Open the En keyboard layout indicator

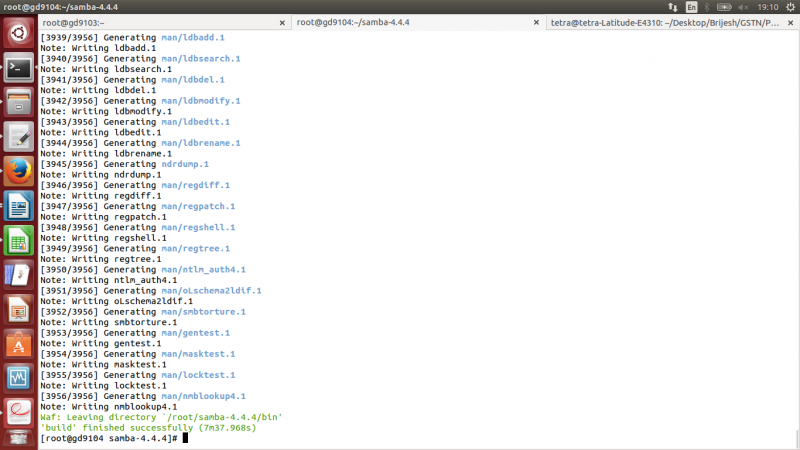691,7
